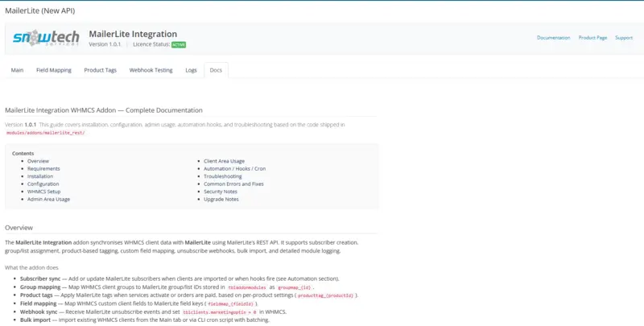Viewport: 644px width, 326px height.
Task: Click the Field mapping bullet label
Action: click(38, 303)
